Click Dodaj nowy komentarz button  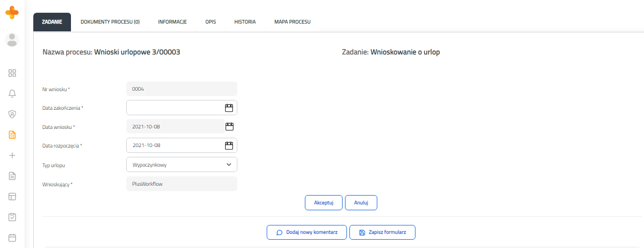tap(307, 232)
